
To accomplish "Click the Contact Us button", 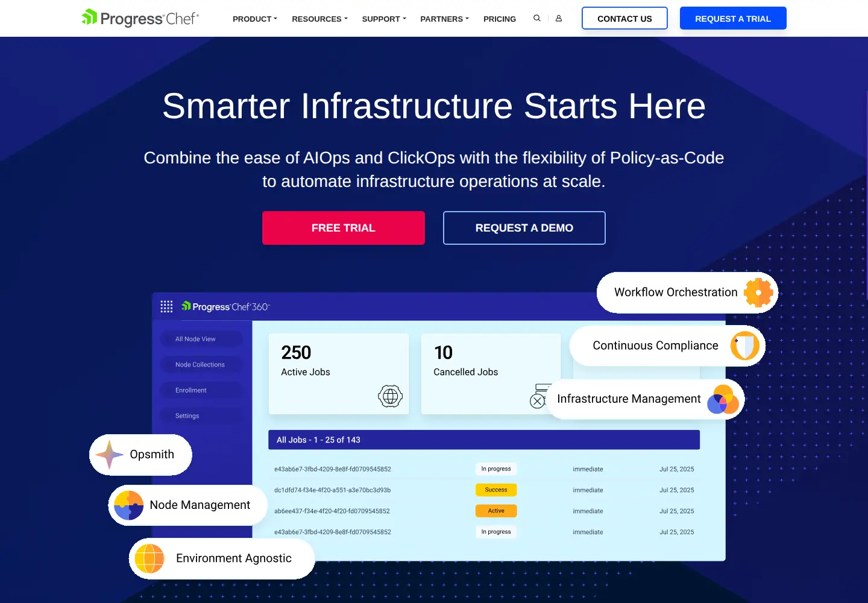I will [x=624, y=18].
